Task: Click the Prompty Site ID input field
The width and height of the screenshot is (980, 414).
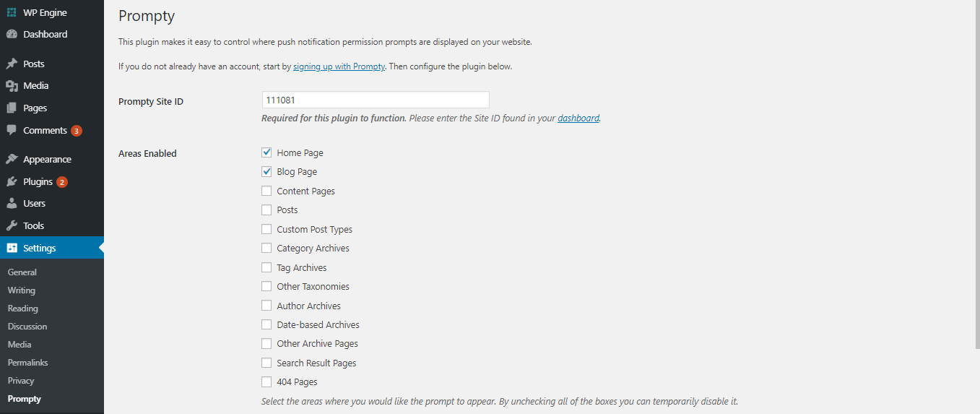Action: [376, 100]
